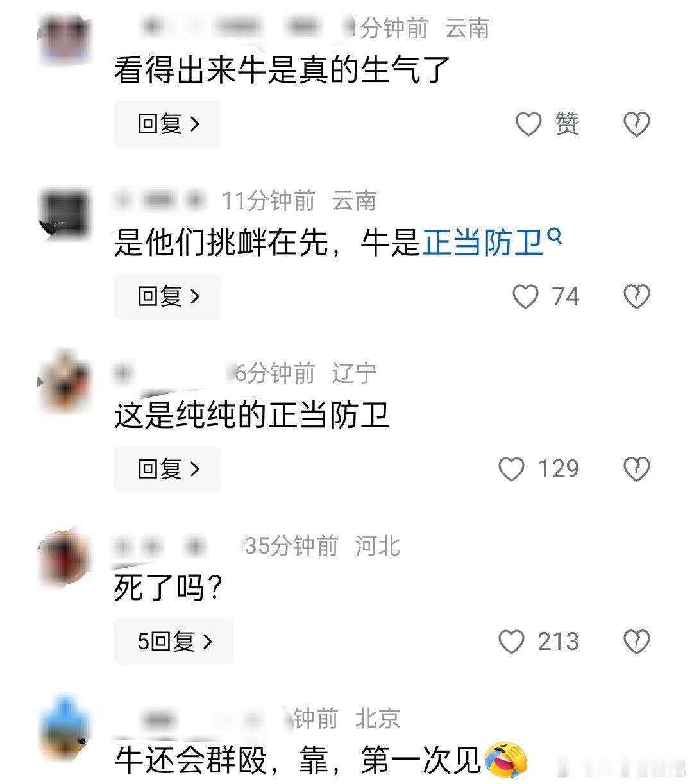The width and height of the screenshot is (692, 784).
Task: Reply to '看得出来牛是真的生气了' comment
Action: coord(167,124)
